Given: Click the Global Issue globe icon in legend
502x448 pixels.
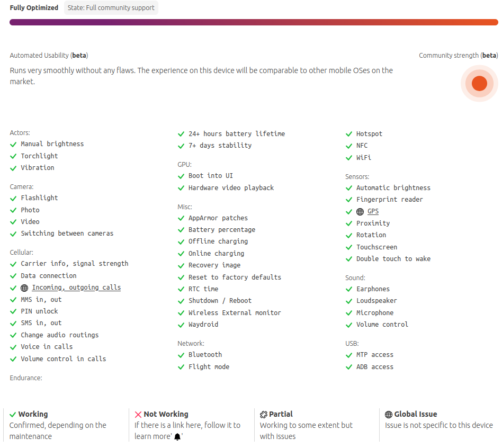Looking at the screenshot, I should [x=389, y=415].
